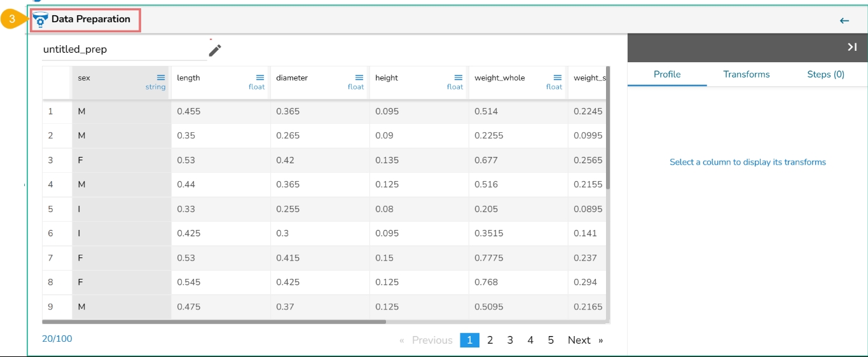Click the vertical scrollbar of the table
The image size is (868, 357).
pyautogui.click(x=608, y=127)
